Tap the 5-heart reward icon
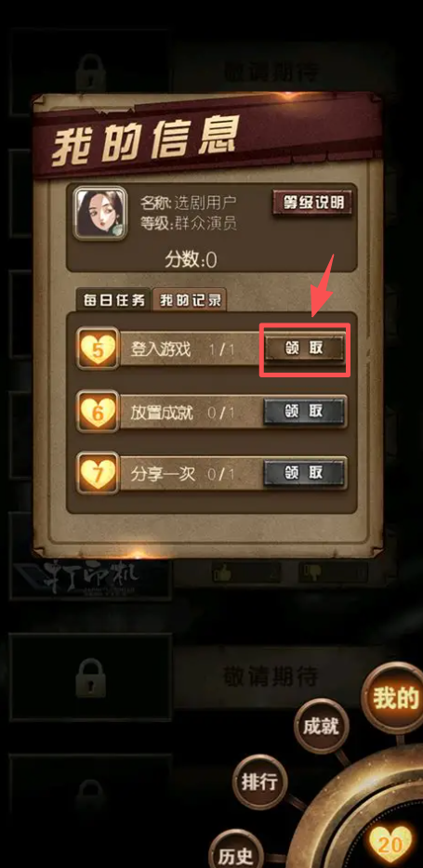 [98, 349]
